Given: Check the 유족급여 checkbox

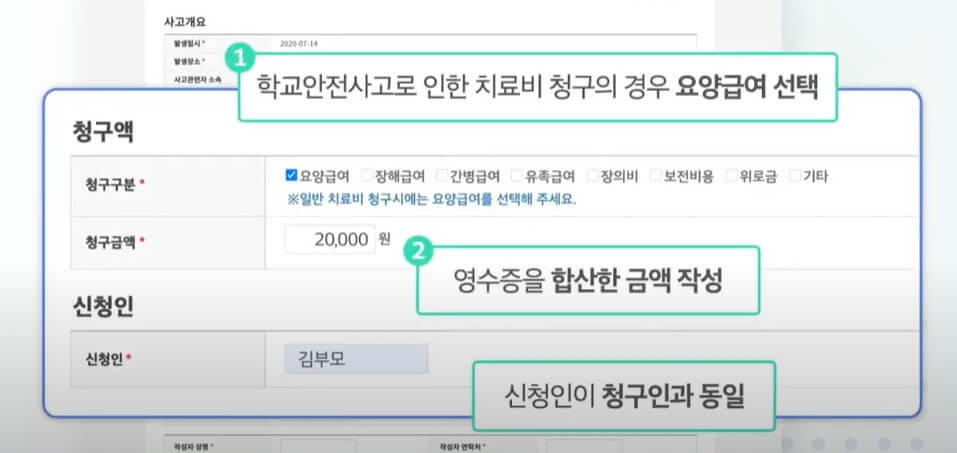Looking at the screenshot, I should point(517,176).
